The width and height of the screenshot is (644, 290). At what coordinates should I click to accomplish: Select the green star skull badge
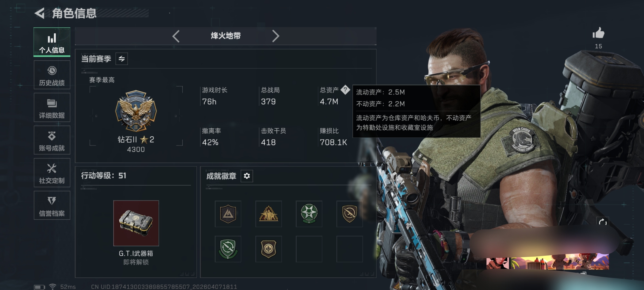pos(309,214)
